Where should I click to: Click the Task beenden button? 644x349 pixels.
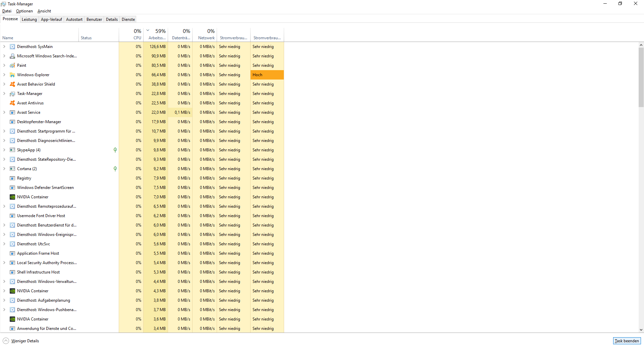627,341
